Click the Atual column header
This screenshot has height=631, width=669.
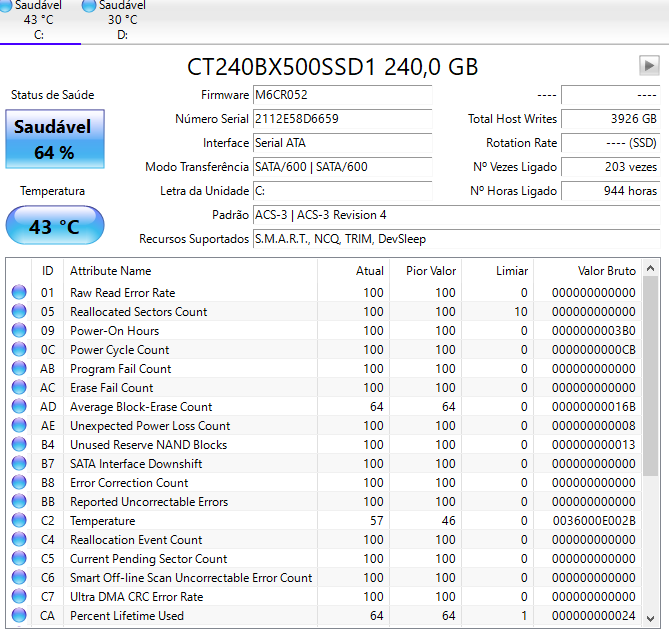click(353, 271)
